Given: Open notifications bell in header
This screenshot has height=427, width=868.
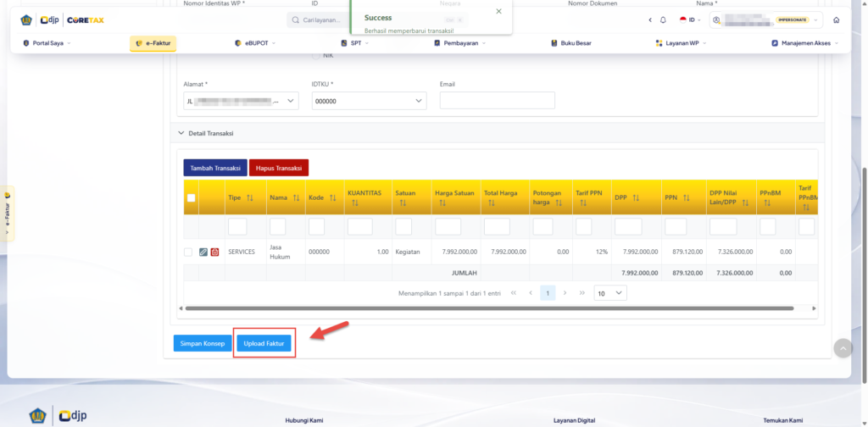Looking at the screenshot, I should (x=663, y=20).
